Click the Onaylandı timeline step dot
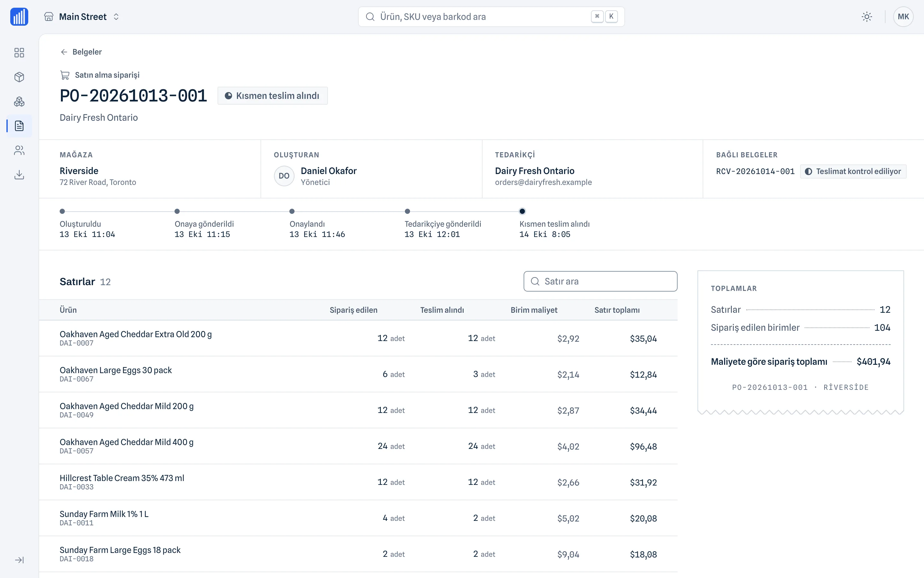The image size is (924, 578). [x=292, y=211]
